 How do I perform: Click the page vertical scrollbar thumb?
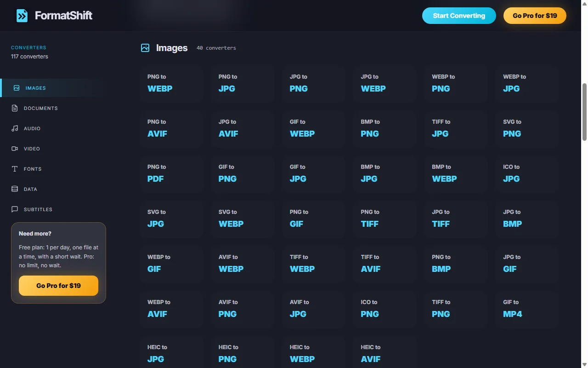[x=584, y=112]
